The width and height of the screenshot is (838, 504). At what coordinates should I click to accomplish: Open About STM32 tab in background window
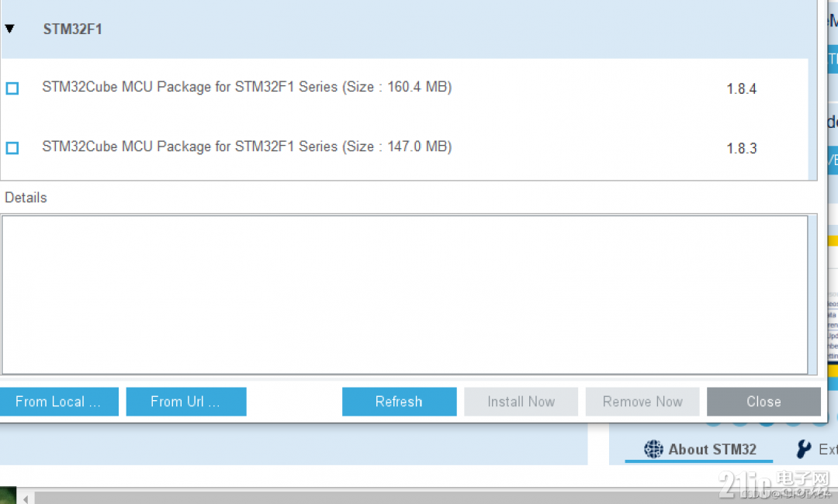click(x=700, y=450)
